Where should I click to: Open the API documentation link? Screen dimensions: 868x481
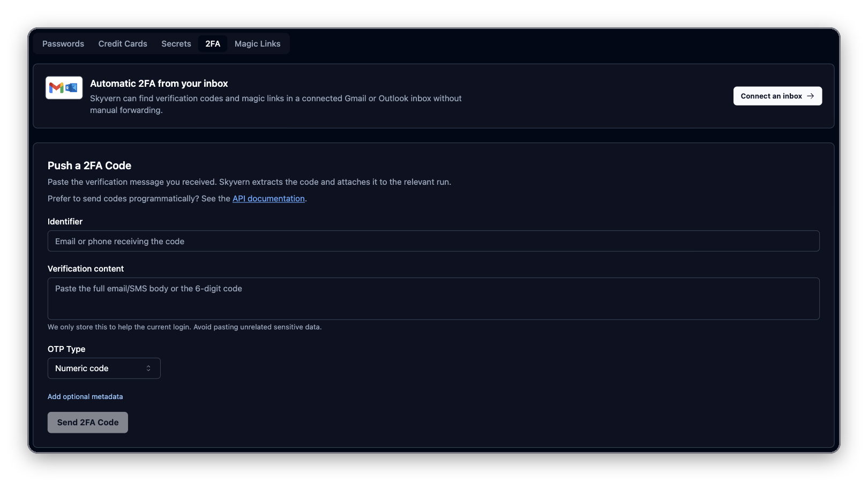pos(268,199)
